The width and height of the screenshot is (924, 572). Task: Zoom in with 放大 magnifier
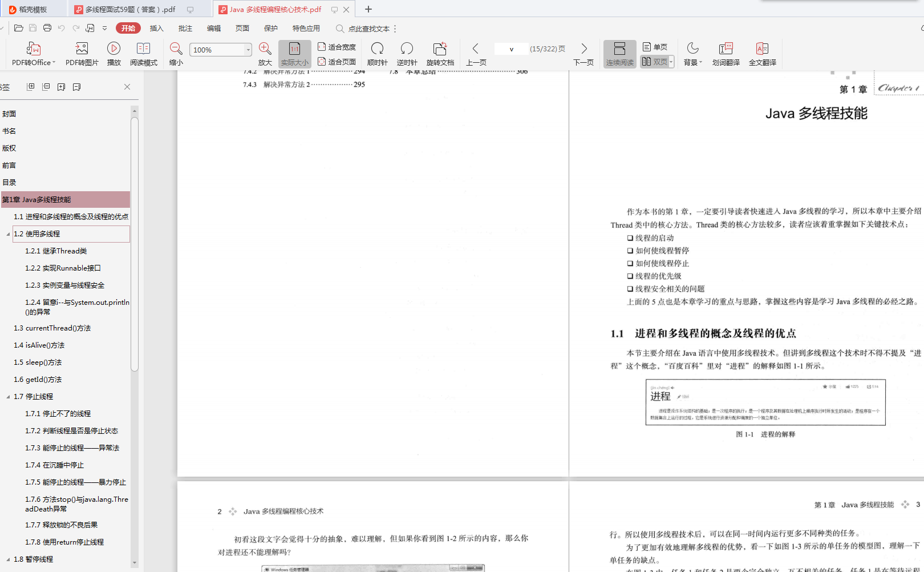coord(265,54)
